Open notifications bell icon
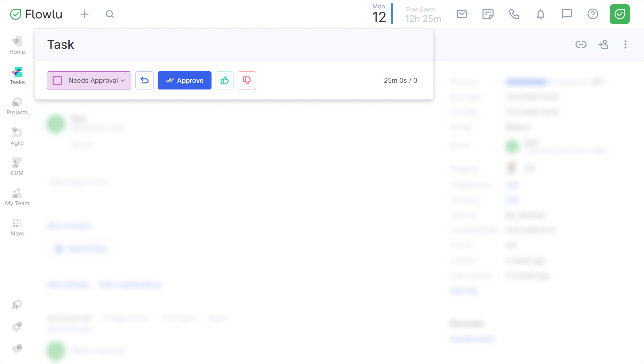Screen dimensions: 644x364 (540, 14)
